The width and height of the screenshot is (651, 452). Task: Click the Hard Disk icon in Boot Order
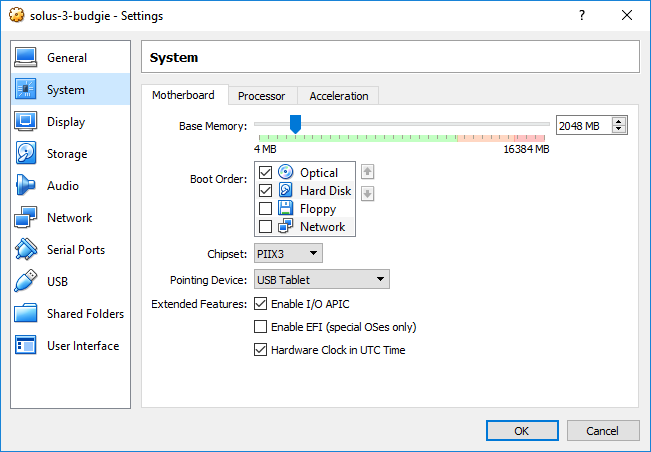[x=286, y=190]
